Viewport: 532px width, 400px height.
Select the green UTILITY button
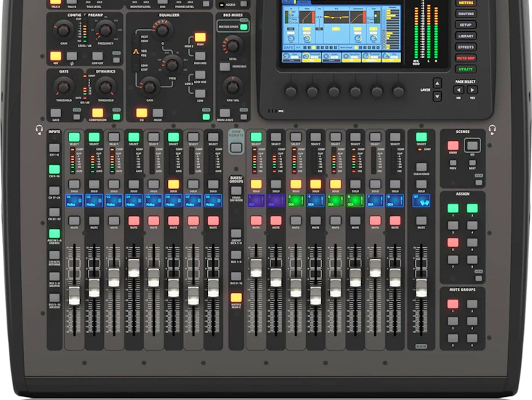coord(466,69)
